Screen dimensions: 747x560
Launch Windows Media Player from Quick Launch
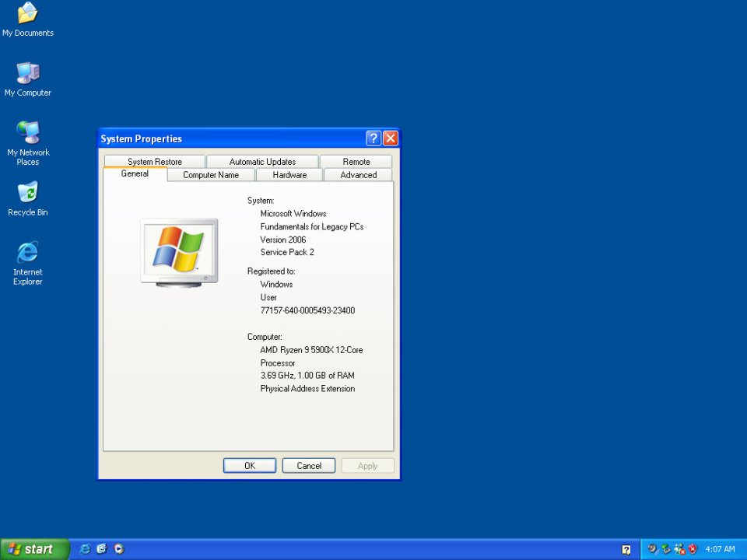[118, 549]
